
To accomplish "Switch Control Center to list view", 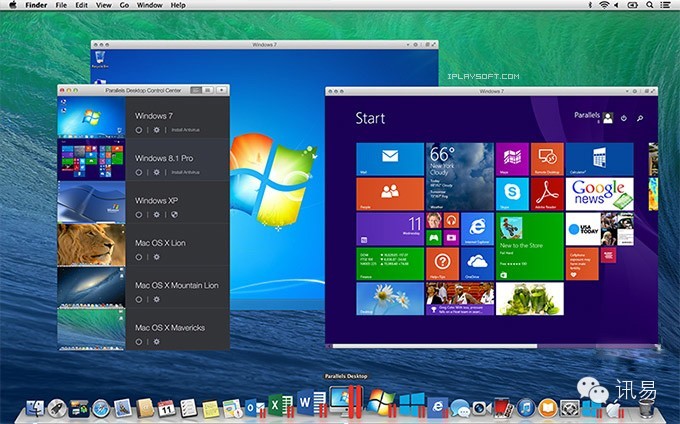I will (196, 90).
